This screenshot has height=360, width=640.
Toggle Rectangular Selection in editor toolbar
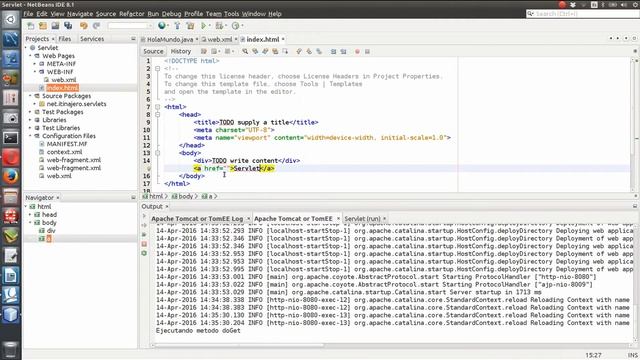coord(285,51)
